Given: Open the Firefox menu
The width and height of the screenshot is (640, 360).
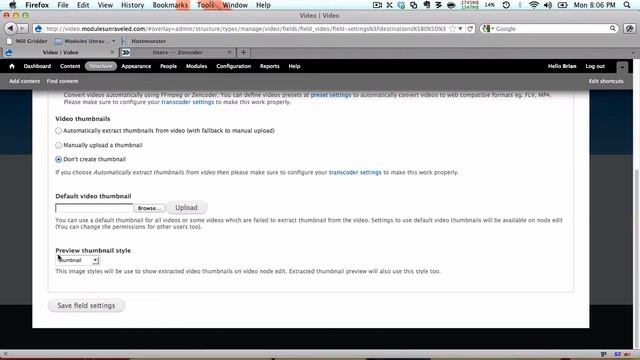Looking at the screenshot, I should 37,5.
